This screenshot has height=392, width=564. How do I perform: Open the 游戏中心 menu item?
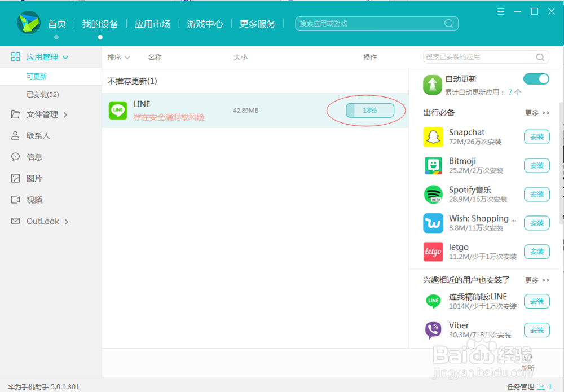(x=205, y=24)
